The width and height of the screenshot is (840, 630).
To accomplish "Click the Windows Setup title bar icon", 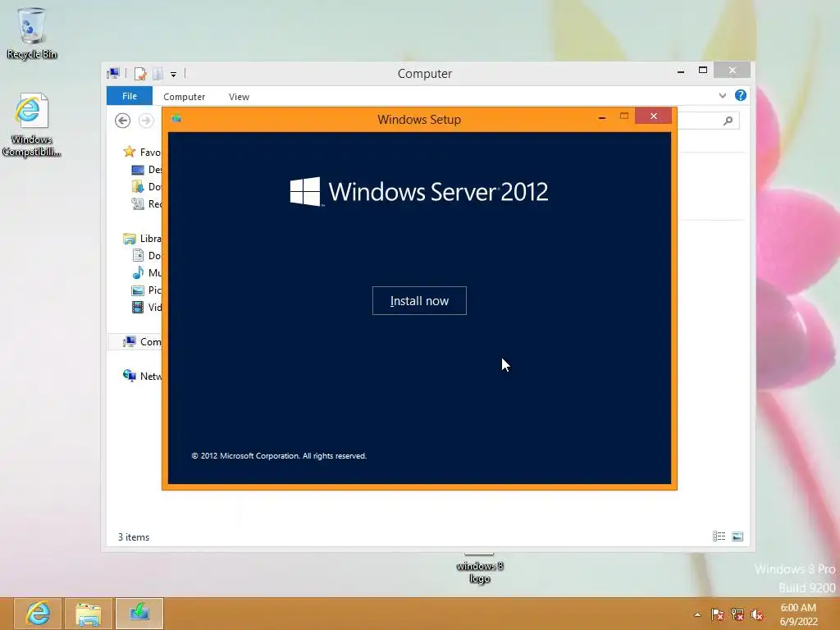I will click(176, 118).
